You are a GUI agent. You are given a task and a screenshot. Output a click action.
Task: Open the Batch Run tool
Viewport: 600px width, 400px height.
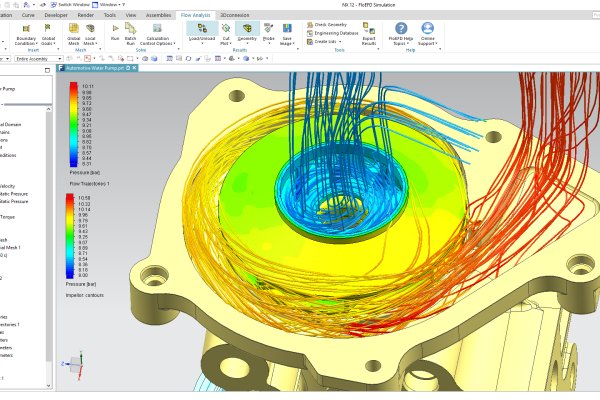pos(131,31)
